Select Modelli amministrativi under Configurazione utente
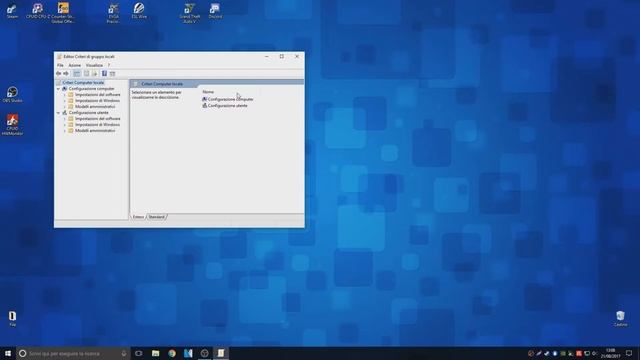The height and width of the screenshot is (360, 640). (x=95, y=131)
